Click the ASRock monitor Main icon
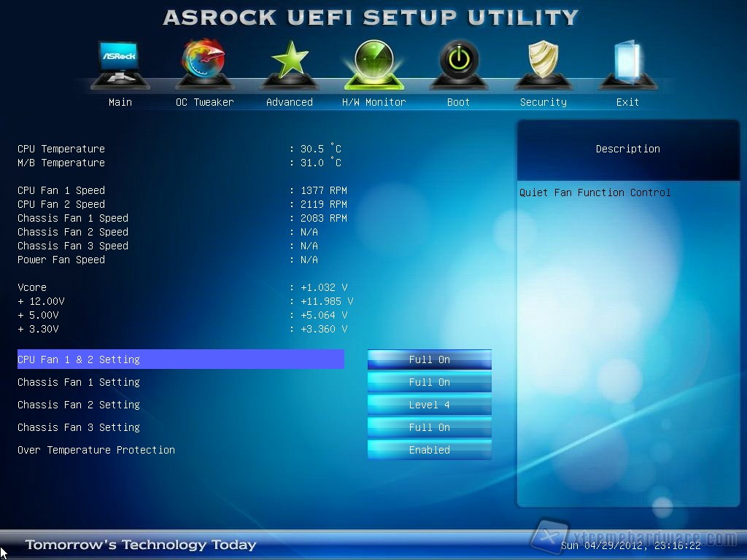The height and width of the screenshot is (560, 747). point(120,63)
